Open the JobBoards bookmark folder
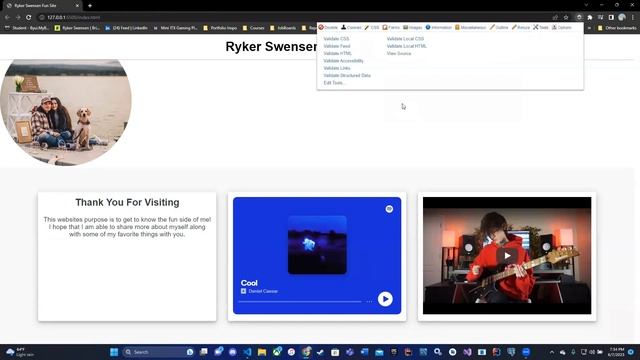Screen dimensions: 640x360 [283, 28]
